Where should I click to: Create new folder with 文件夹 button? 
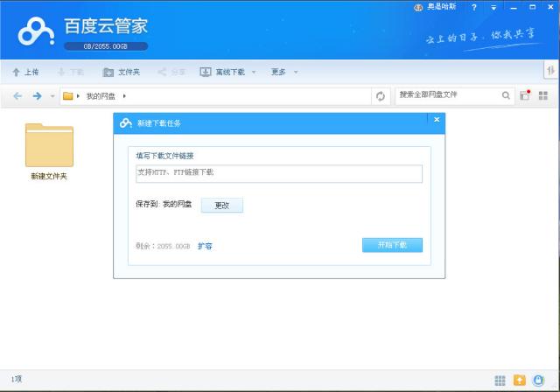[122, 72]
